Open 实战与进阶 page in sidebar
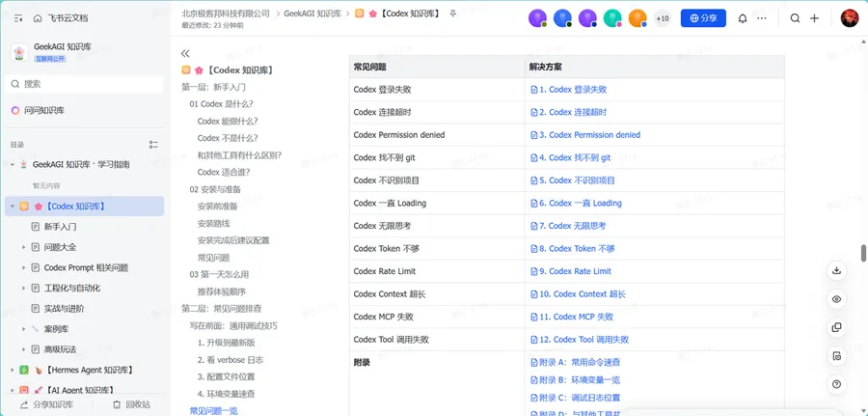 [65, 309]
